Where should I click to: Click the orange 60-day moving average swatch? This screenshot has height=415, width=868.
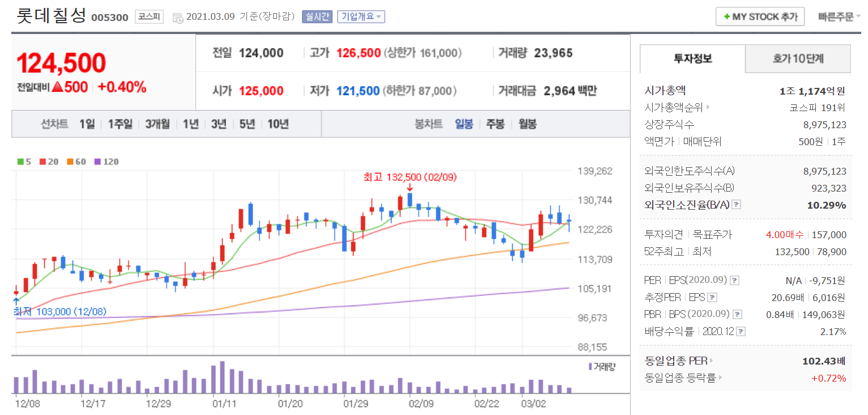pyautogui.click(x=70, y=162)
